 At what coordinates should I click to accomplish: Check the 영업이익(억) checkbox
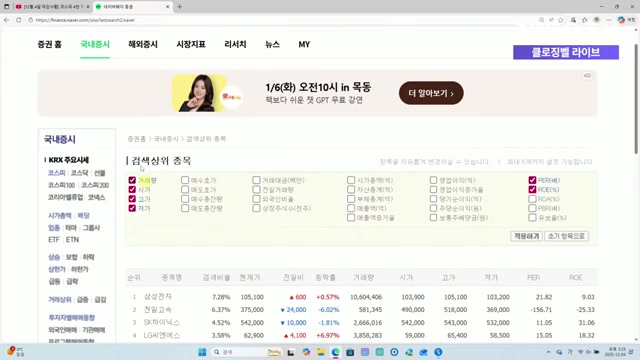tap(433, 180)
